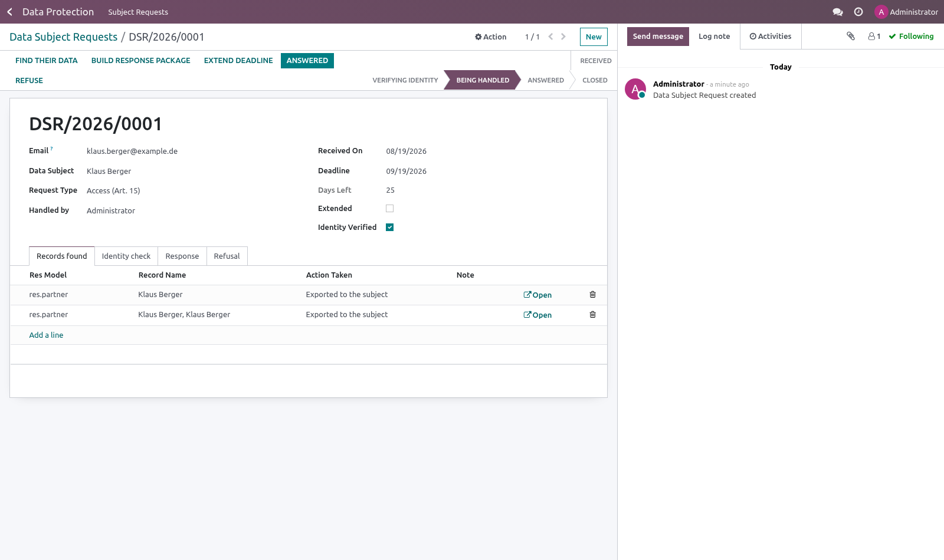Open the Action gear dropdown
The image size is (944, 560).
point(491,37)
